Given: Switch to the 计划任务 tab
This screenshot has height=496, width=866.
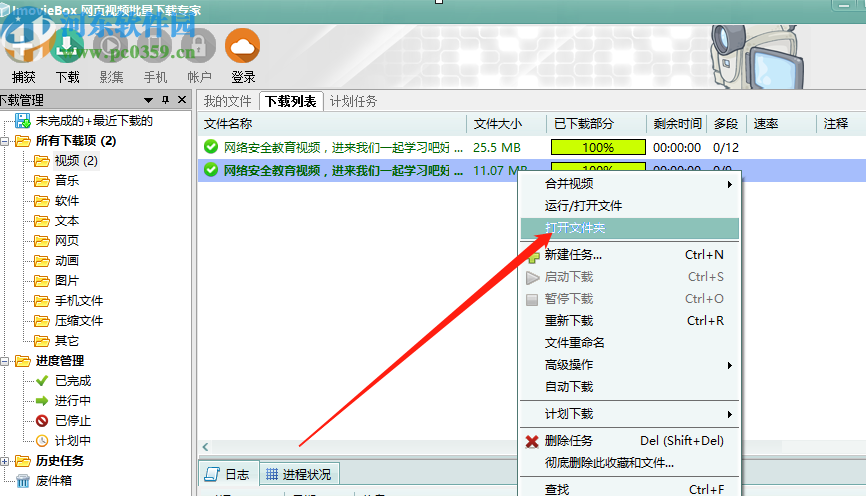Looking at the screenshot, I should click(353, 101).
